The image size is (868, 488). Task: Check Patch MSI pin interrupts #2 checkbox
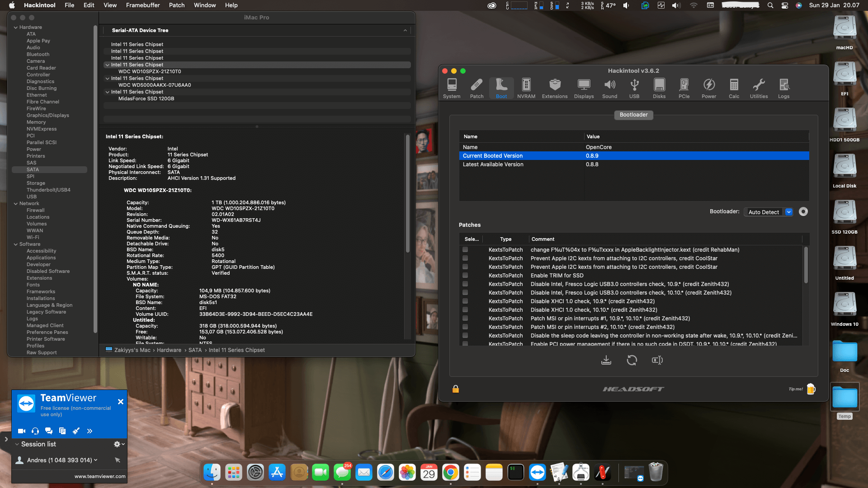pyautogui.click(x=465, y=327)
